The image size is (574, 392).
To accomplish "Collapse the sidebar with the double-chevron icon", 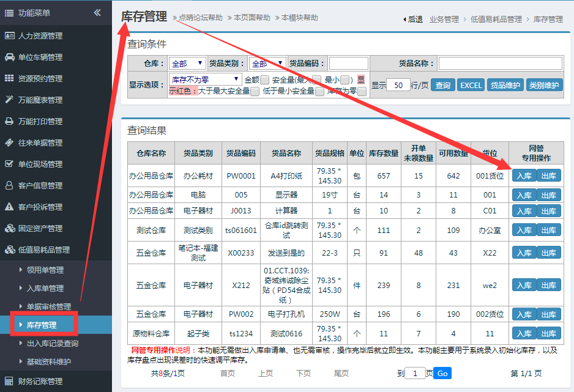I will coord(97,13).
